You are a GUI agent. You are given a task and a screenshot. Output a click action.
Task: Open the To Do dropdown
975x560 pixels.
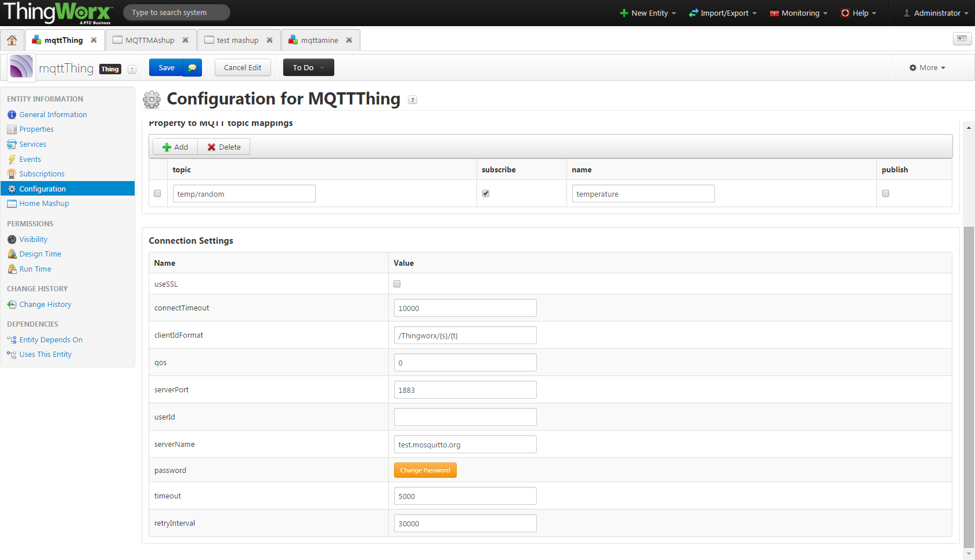click(309, 68)
